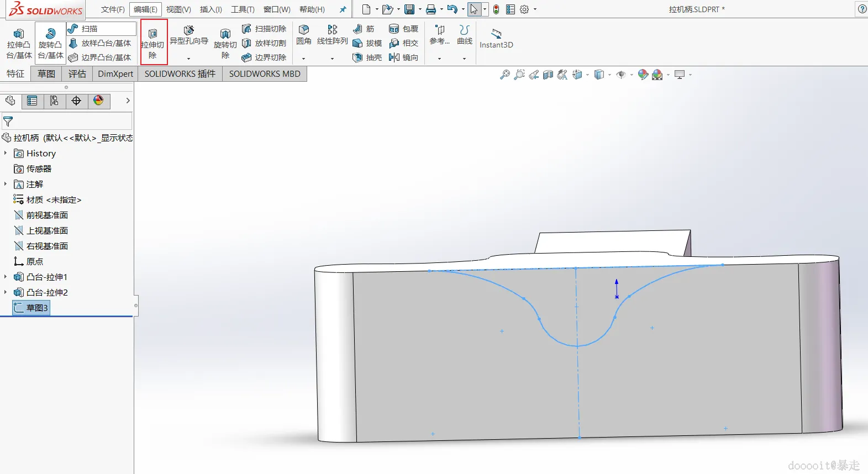This screenshot has width=868, height=474.
Task: Switch to the 草图 sketch tab
Action: tap(46, 74)
